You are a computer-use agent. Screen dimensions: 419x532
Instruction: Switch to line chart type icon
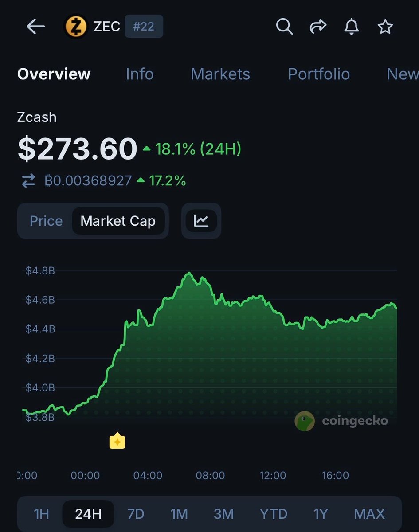201,221
